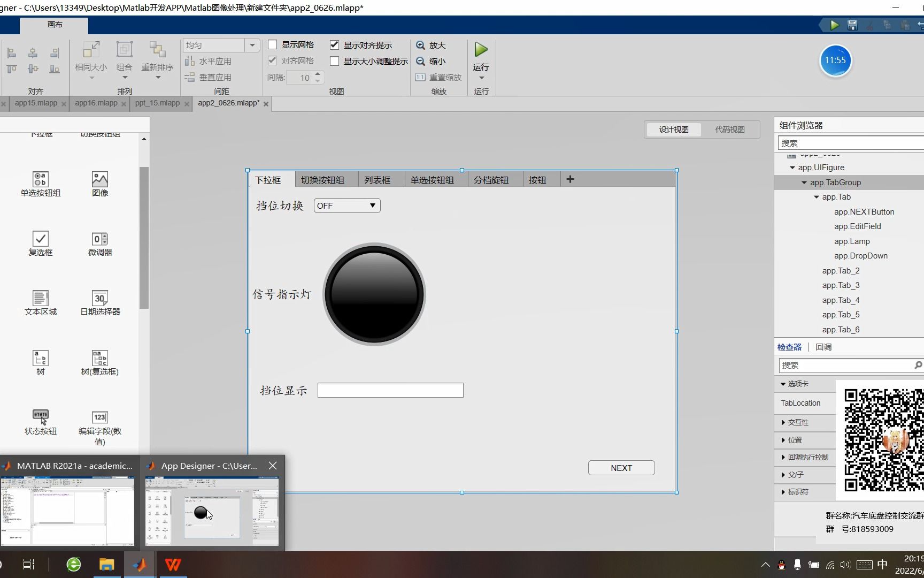This screenshot has height=578, width=924.
Task: Click the quick-access Save icon
Action: tap(852, 25)
